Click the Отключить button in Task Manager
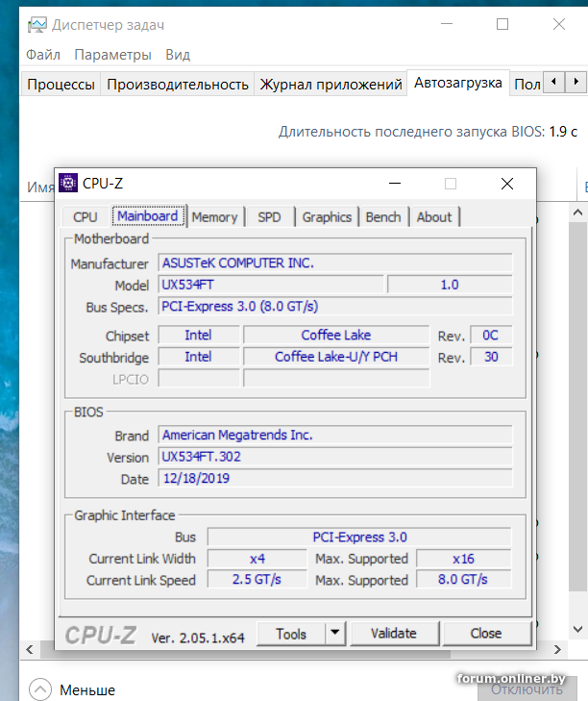This screenshot has height=701, width=588. pos(527,689)
